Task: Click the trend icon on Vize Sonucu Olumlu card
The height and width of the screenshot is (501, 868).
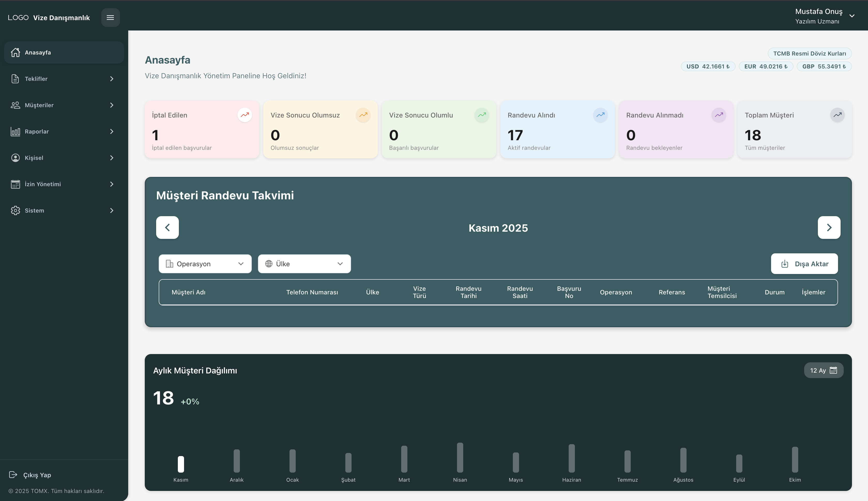Action: 481,115
